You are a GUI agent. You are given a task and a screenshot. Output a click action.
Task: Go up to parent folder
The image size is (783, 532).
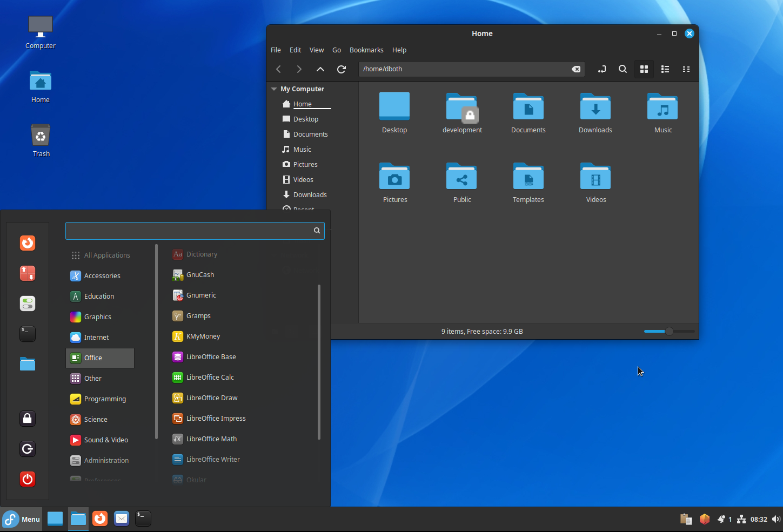(320, 69)
